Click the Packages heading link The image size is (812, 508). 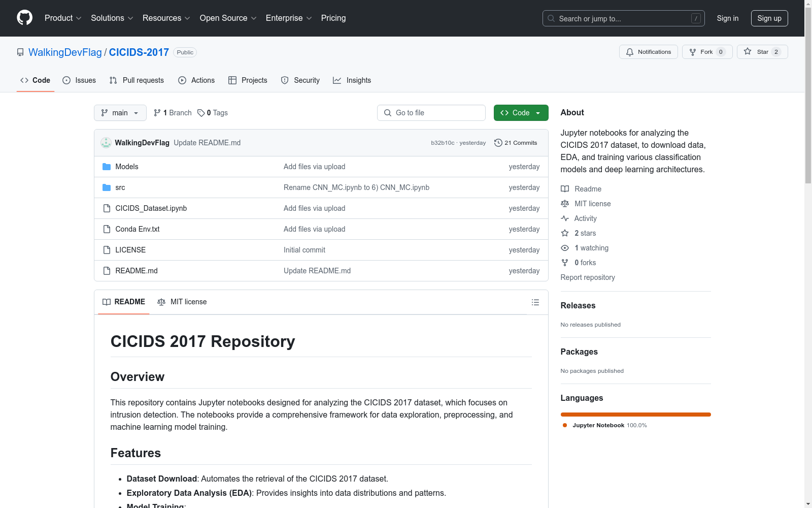tap(579, 352)
